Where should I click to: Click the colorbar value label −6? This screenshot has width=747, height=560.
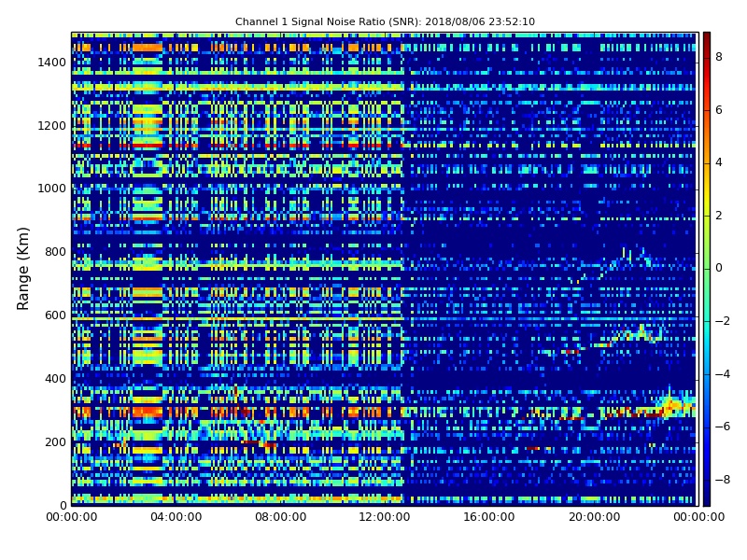(x=723, y=427)
